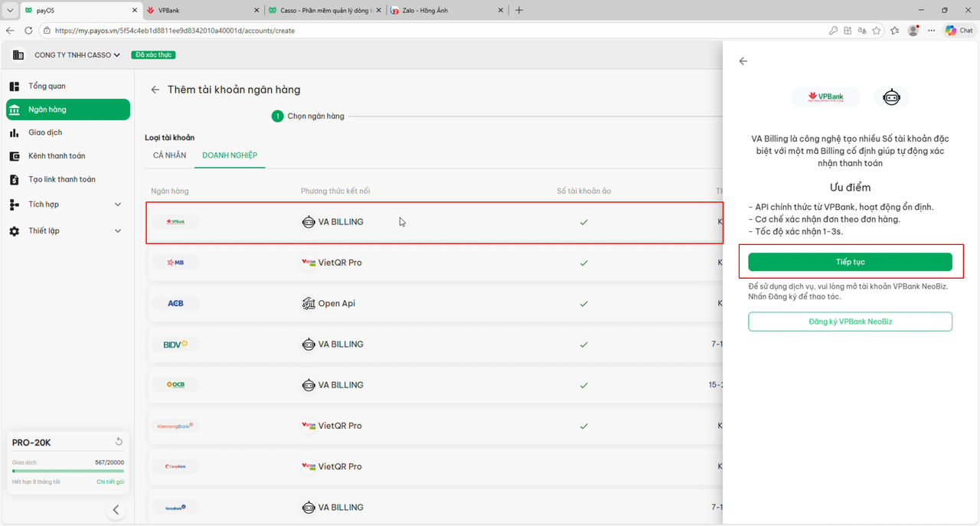Switch to CÁ NHÂN account type tab
This screenshot has width=980, height=526.
(169, 155)
